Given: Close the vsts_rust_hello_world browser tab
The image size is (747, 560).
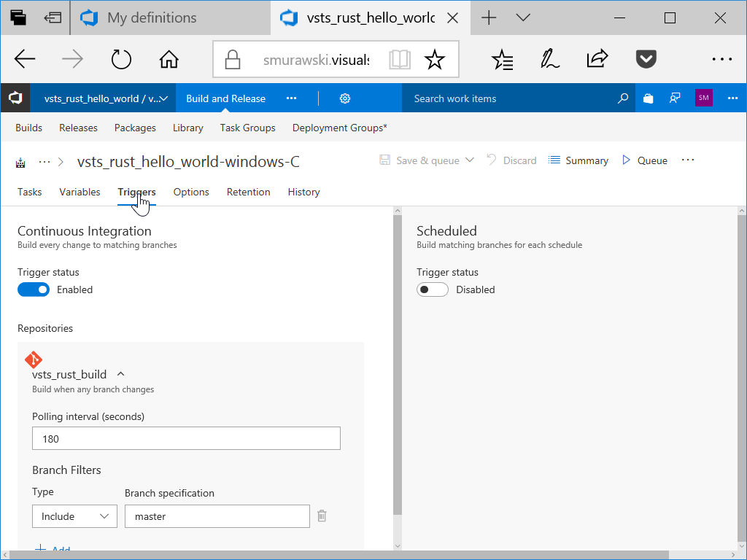Looking at the screenshot, I should pyautogui.click(x=452, y=18).
